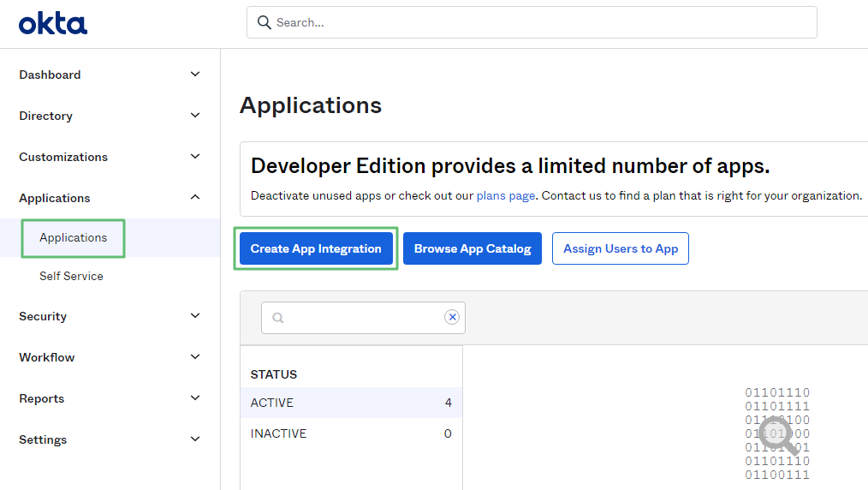Viewport: 868px width, 490px height.
Task: Expand the Directory menu chevron
Action: click(195, 115)
